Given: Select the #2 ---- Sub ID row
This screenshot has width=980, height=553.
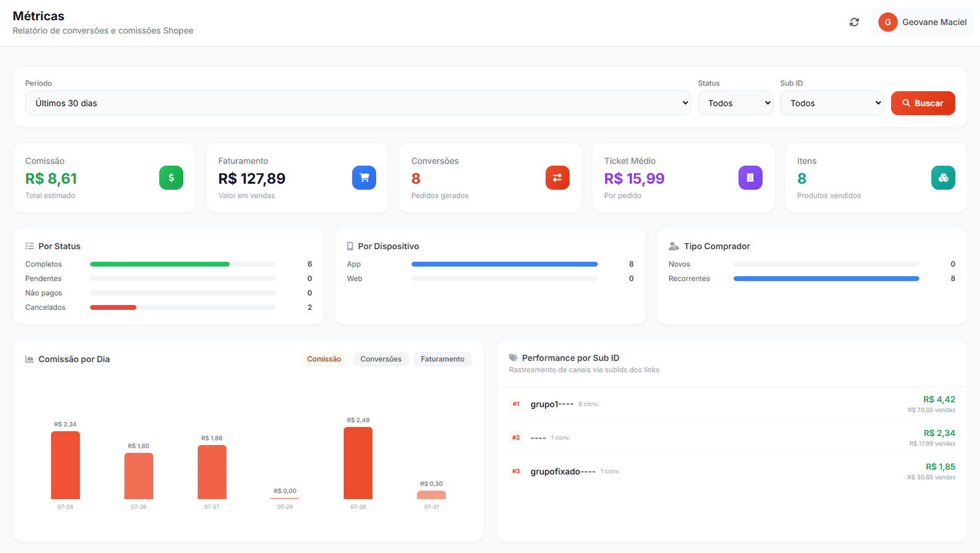Looking at the screenshot, I should click(732, 438).
